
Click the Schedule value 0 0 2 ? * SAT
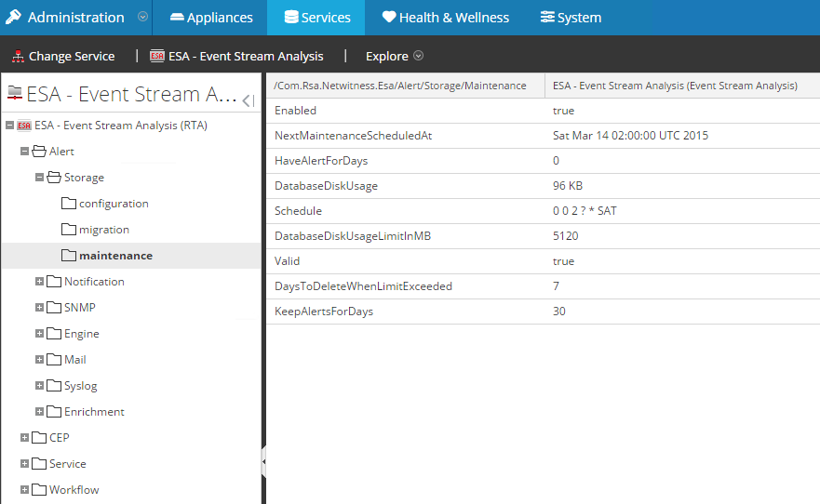(x=585, y=211)
